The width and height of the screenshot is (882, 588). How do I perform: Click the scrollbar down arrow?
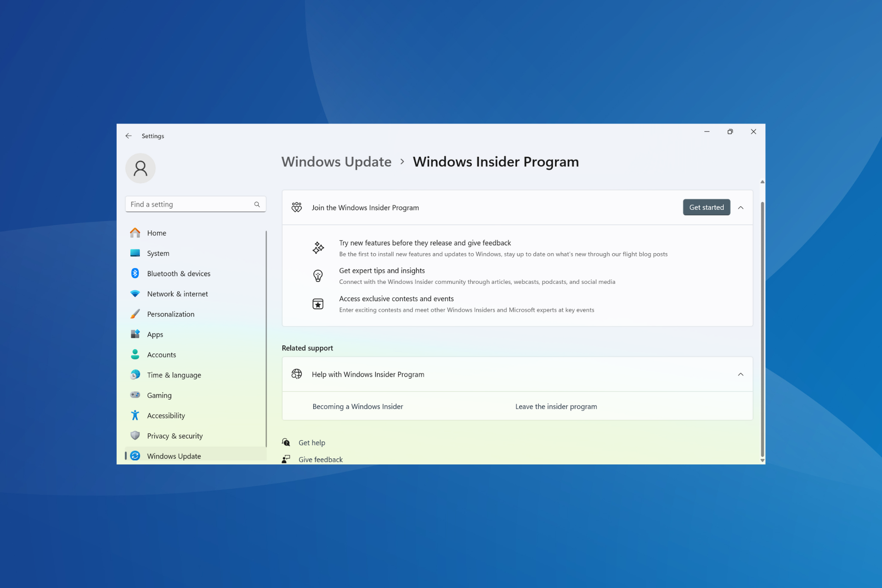pyautogui.click(x=762, y=460)
